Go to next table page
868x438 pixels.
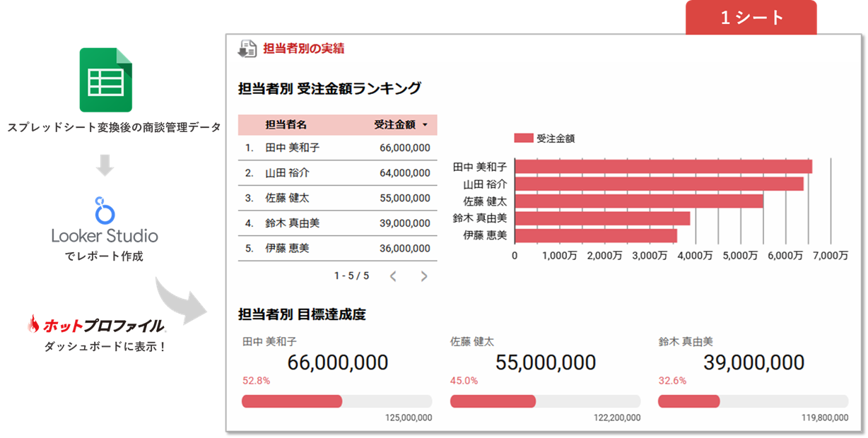tap(424, 276)
